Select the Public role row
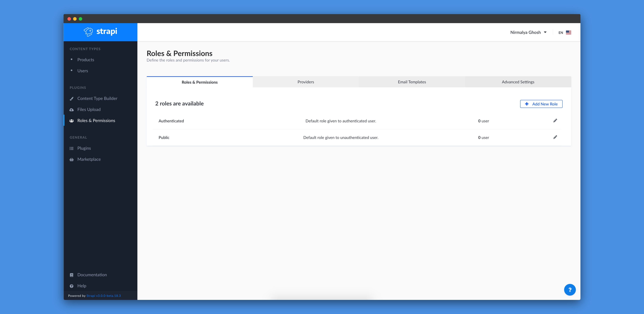This screenshot has width=644, height=314. point(164,137)
